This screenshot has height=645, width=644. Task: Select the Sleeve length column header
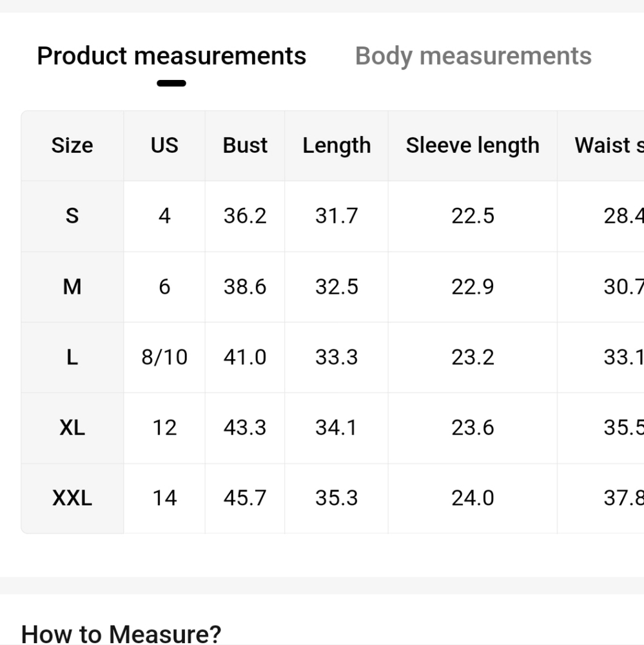pos(473,146)
